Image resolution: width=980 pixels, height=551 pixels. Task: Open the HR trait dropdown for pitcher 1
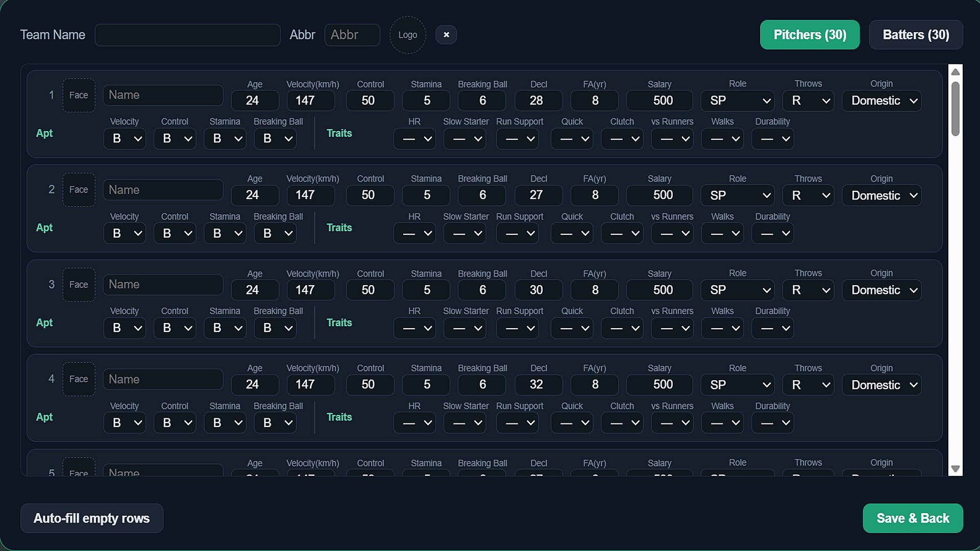(x=414, y=139)
